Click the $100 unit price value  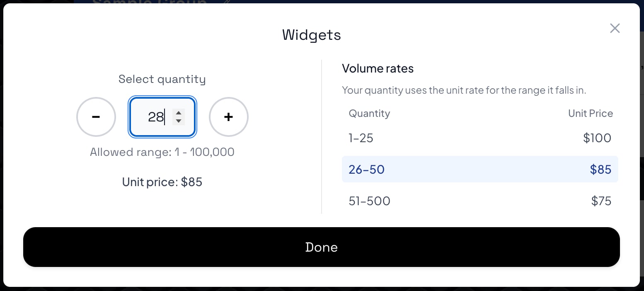(x=597, y=138)
